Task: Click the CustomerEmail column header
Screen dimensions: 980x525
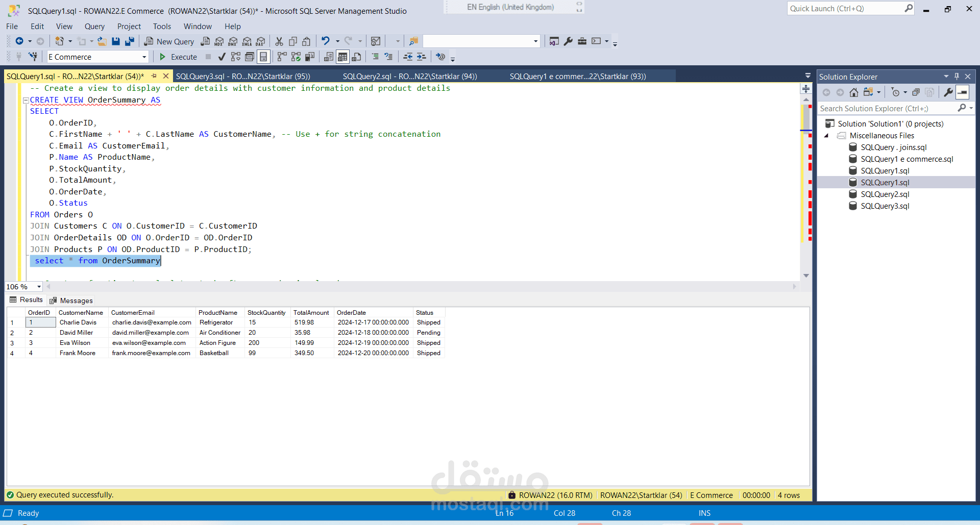Action: tap(152, 313)
